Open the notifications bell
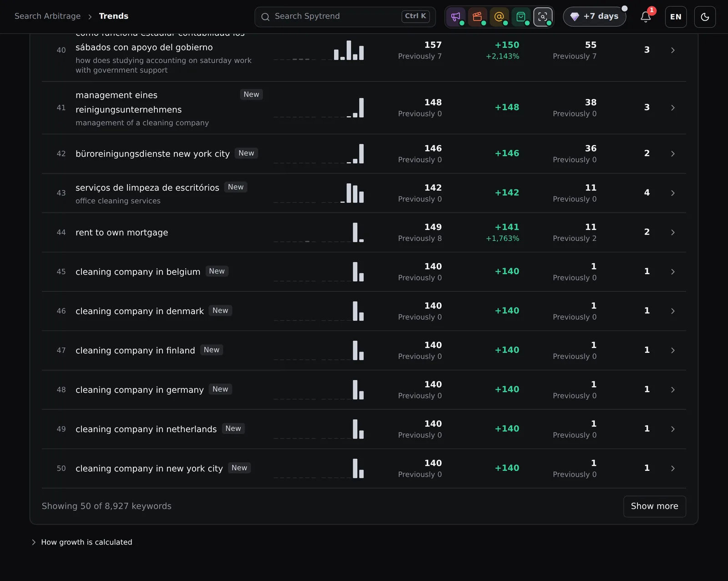Viewport: 728px width, 581px height. pyautogui.click(x=646, y=17)
